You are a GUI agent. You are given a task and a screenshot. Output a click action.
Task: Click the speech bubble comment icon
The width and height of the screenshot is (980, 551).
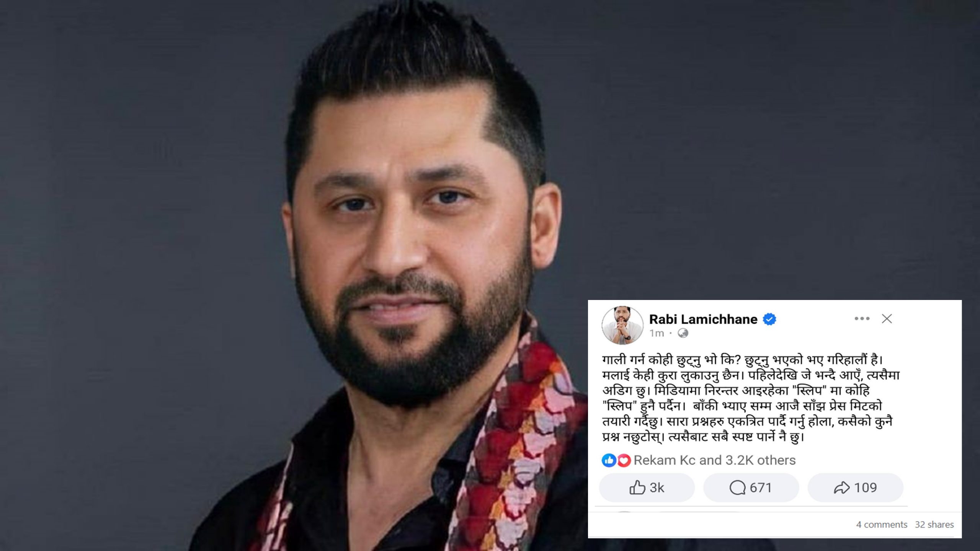click(x=737, y=488)
